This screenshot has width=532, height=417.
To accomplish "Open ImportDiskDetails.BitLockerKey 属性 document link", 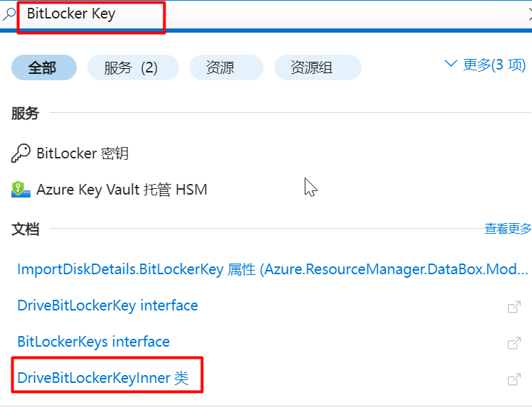I will pos(273,269).
